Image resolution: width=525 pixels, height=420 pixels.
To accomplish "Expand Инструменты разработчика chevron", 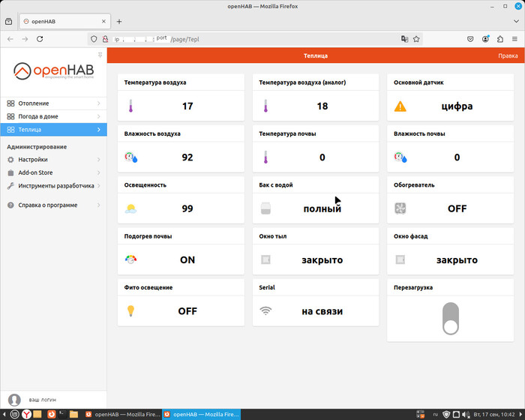I will point(98,186).
